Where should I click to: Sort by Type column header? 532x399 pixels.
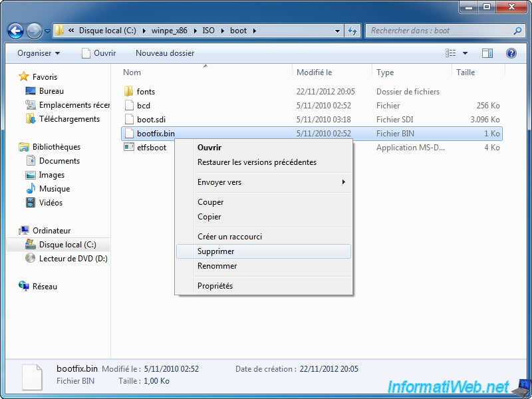(385, 72)
